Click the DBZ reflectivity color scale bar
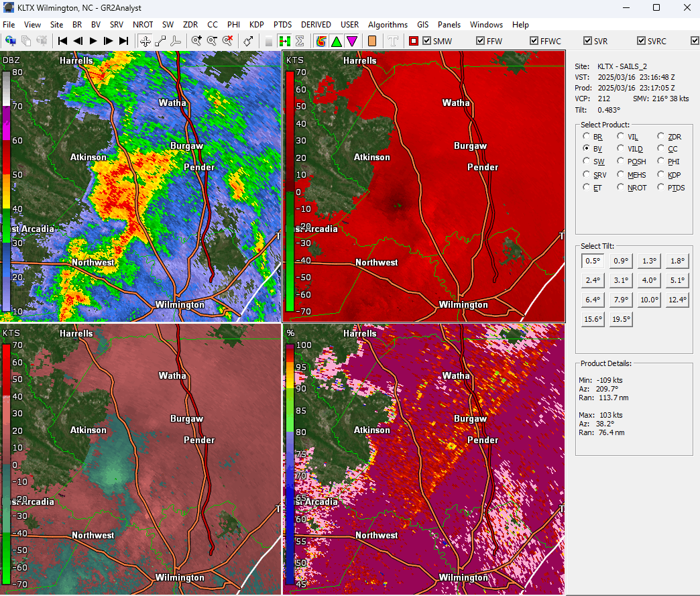The width and height of the screenshot is (700, 596). [x=6, y=191]
